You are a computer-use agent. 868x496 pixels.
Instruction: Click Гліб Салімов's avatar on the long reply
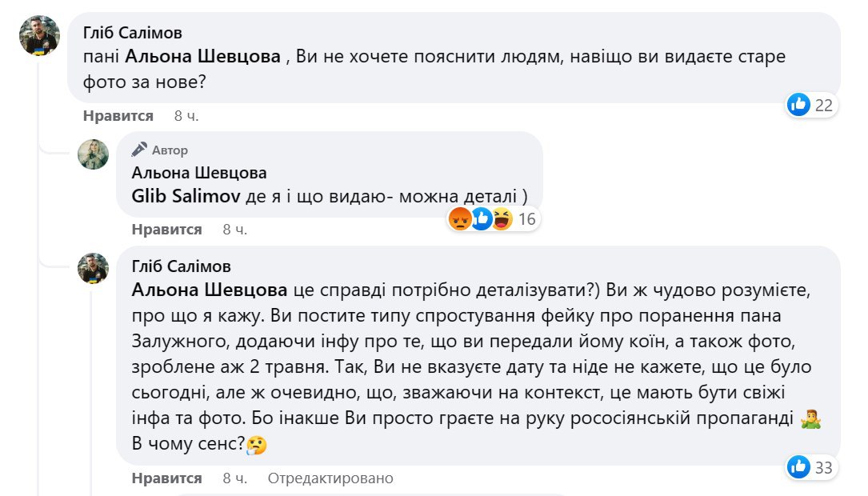tap(93, 269)
